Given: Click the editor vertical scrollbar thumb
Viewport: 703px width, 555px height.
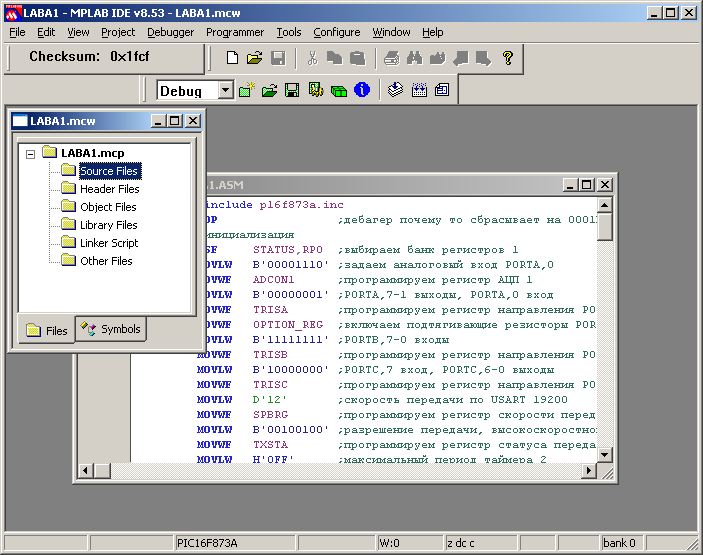Looking at the screenshot, I should point(604,227).
